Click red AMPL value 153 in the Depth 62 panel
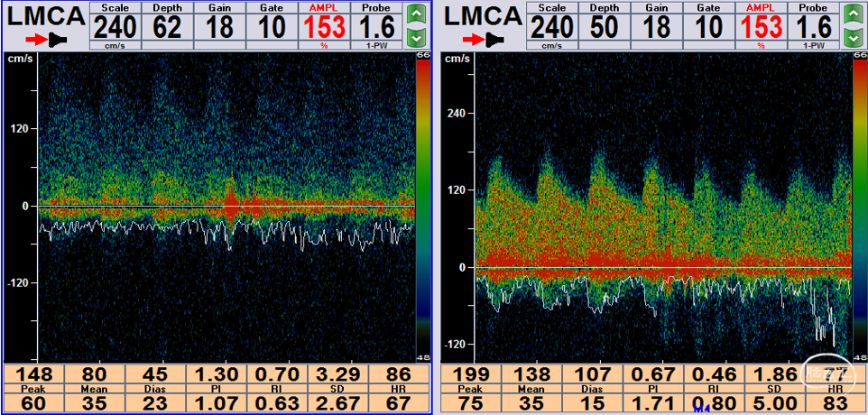 point(324,27)
